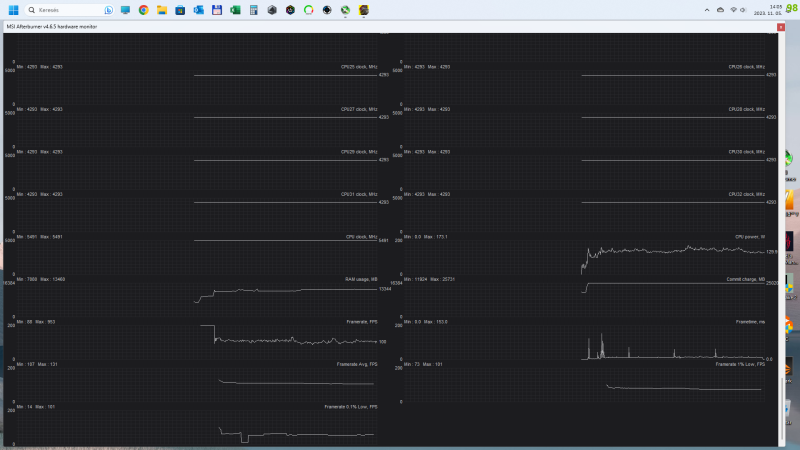Open the Bing chat icon in search box
Image resolution: width=800 pixels, height=450 pixels.
(108, 10)
